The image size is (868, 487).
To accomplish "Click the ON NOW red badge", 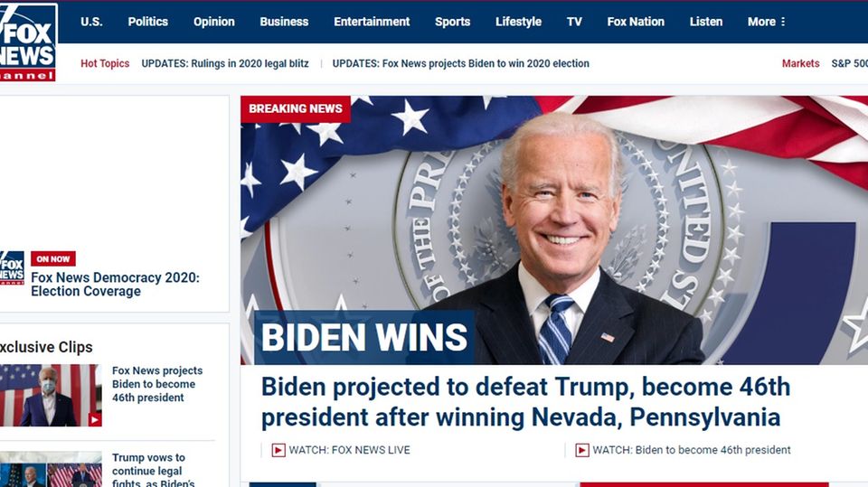I will click(53, 259).
